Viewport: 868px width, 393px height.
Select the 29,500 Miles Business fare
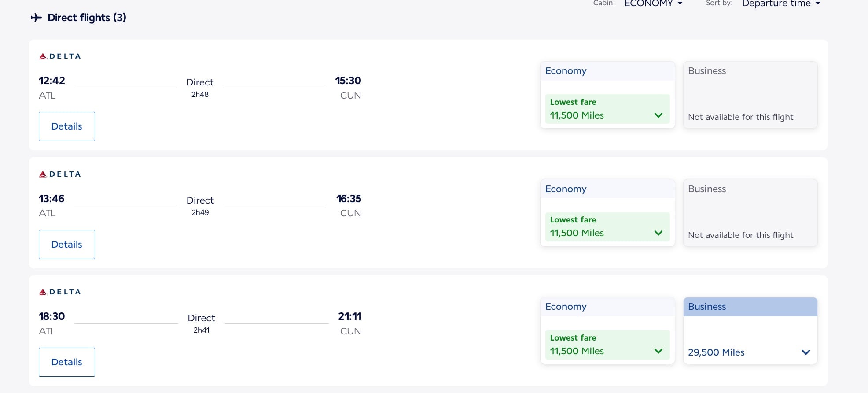716,352
